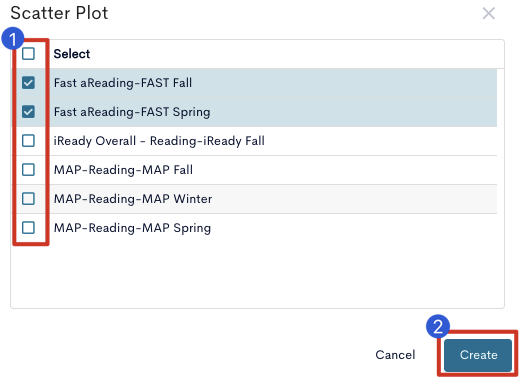Screen dimensions: 522x380
Task: Click the Fast aReading-FAST Spring row text
Action: 132,112
